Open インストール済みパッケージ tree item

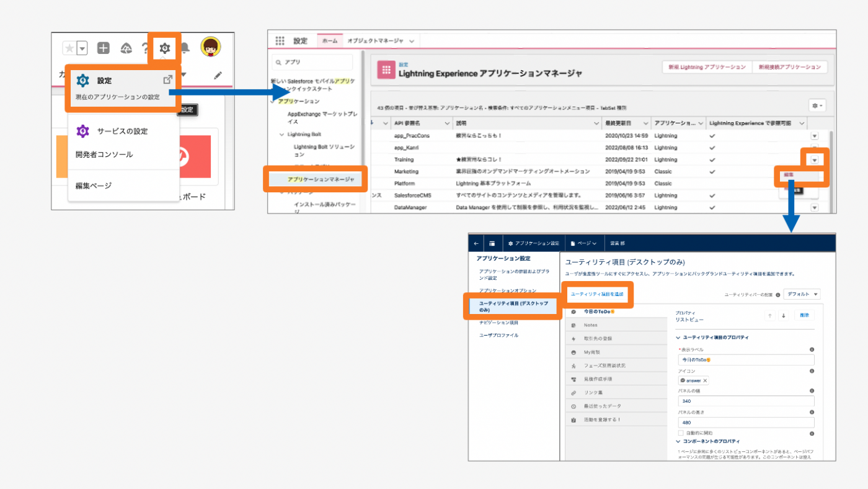tap(324, 207)
